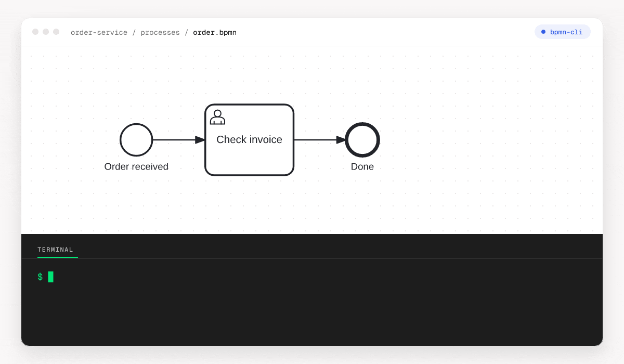Focus the terminal prompt cursor
The image size is (624, 364).
coord(51,277)
